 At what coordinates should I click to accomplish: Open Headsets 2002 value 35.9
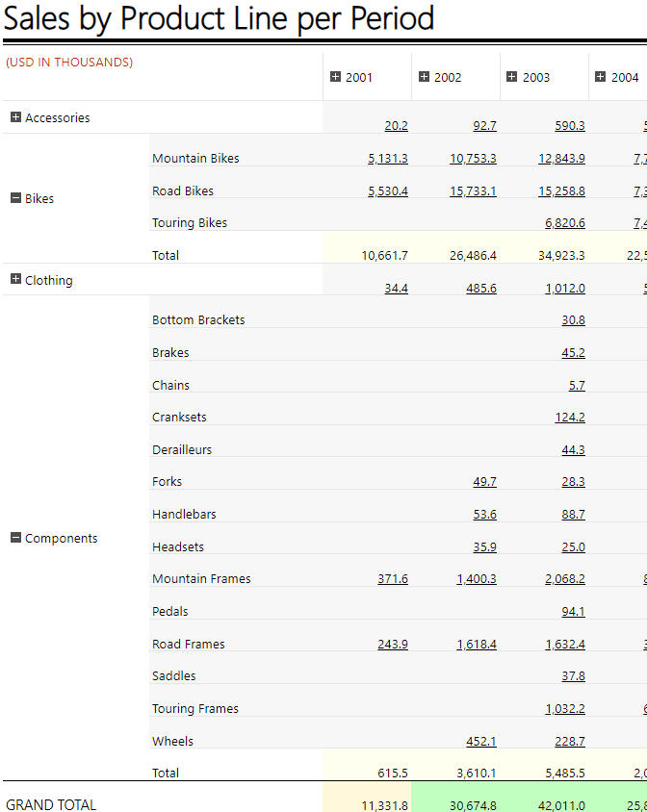point(484,546)
